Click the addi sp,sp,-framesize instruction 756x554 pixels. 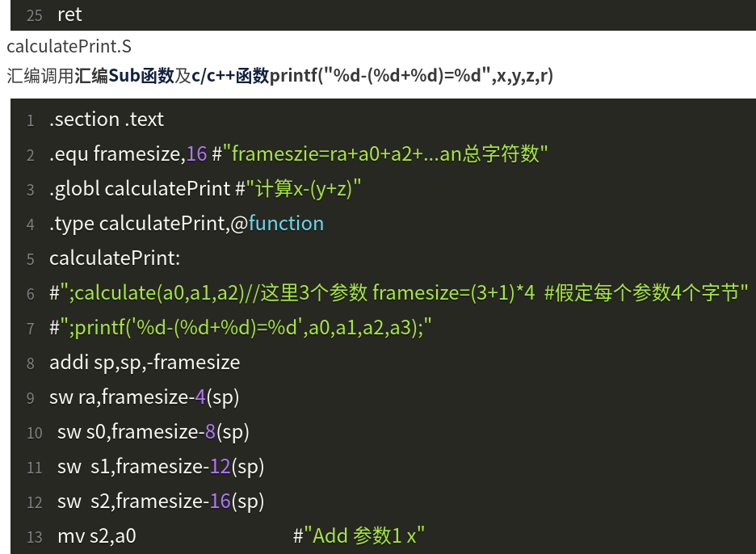point(145,363)
